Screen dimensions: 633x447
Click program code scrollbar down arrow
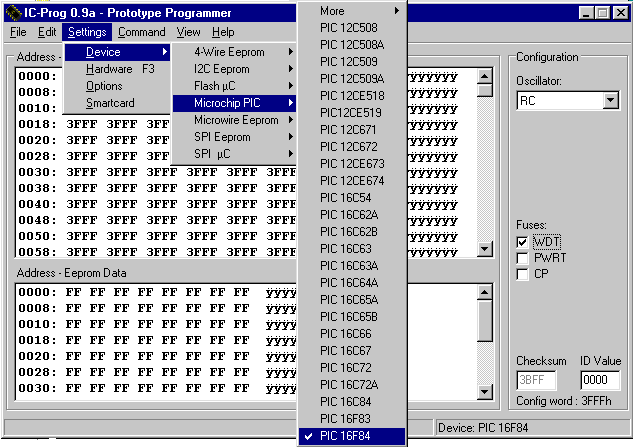tap(484, 249)
